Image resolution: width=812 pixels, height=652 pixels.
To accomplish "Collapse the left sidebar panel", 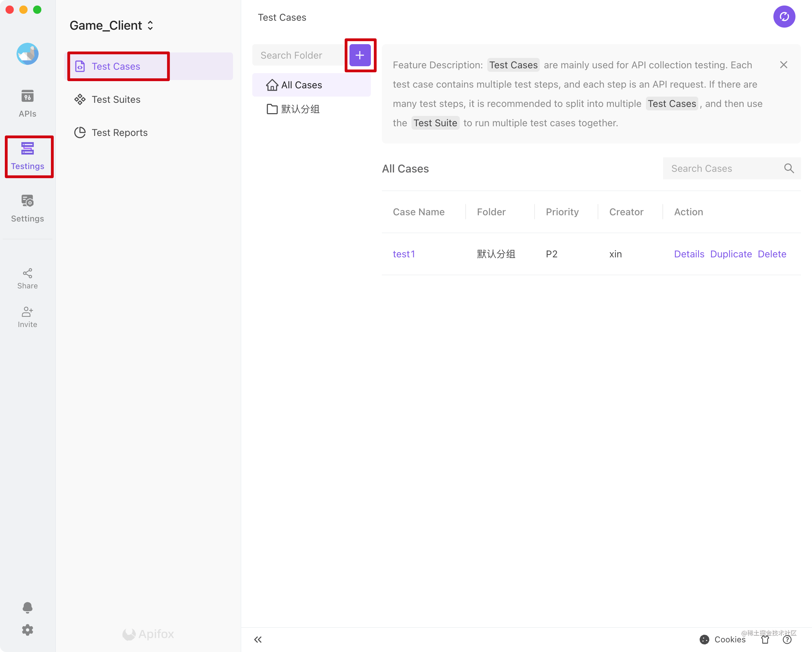I will pyautogui.click(x=258, y=639).
